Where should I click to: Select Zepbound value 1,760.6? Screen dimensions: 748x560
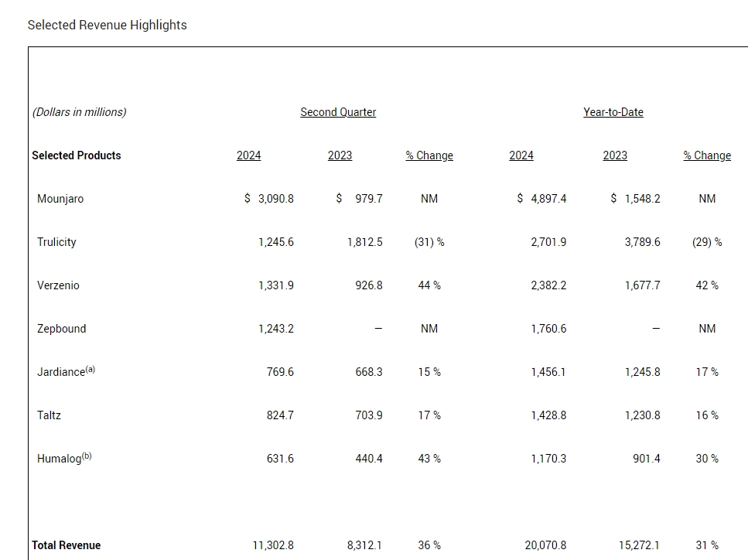(x=548, y=329)
